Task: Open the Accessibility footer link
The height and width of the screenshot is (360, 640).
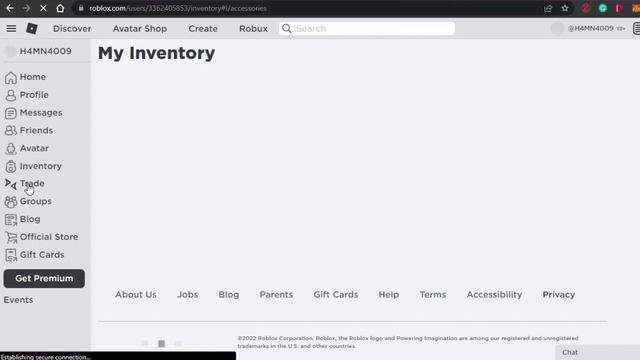Action: [x=494, y=294]
